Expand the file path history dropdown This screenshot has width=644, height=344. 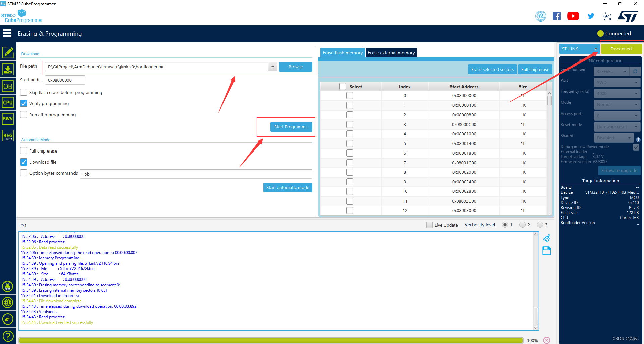[273, 67]
